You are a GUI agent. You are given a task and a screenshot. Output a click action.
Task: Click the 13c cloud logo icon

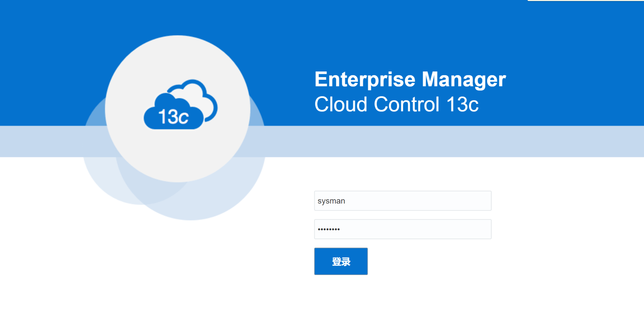click(181, 105)
